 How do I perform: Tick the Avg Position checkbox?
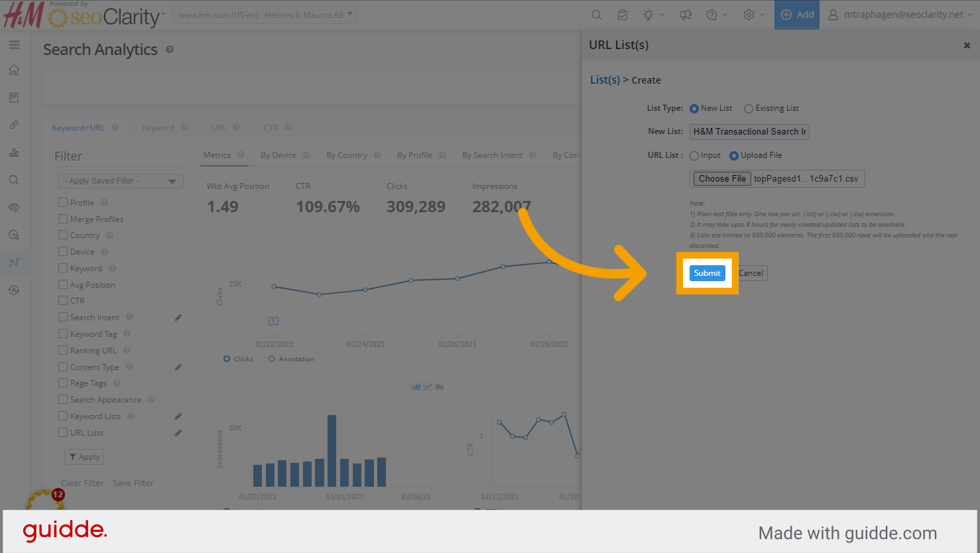63,284
